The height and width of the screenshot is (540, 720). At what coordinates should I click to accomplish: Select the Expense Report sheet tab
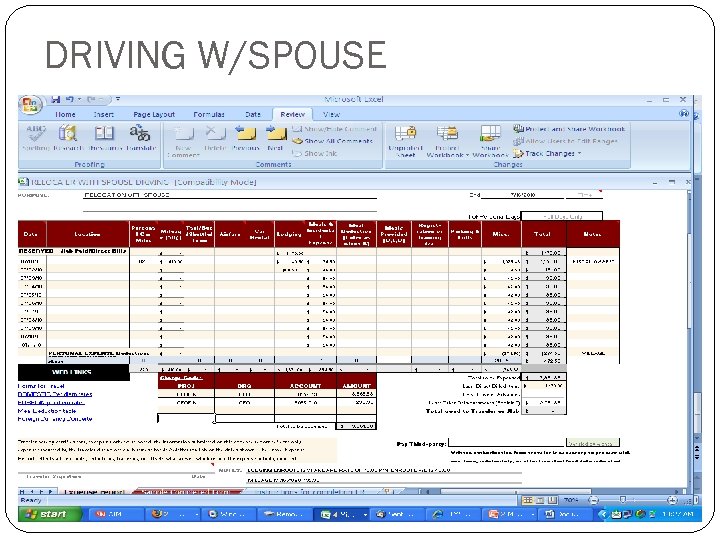point(94,492)
